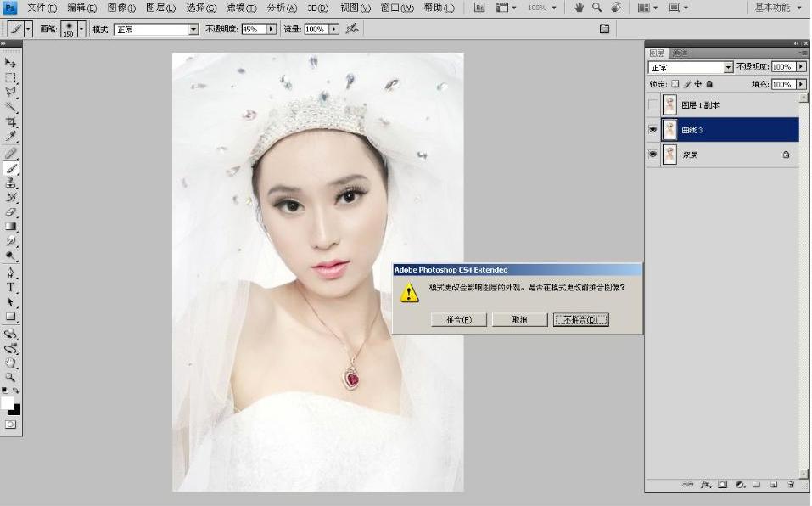
Task: Open the brush 不透明度 slider arrow
Action: pyautogui.click(x=271, y=30)
